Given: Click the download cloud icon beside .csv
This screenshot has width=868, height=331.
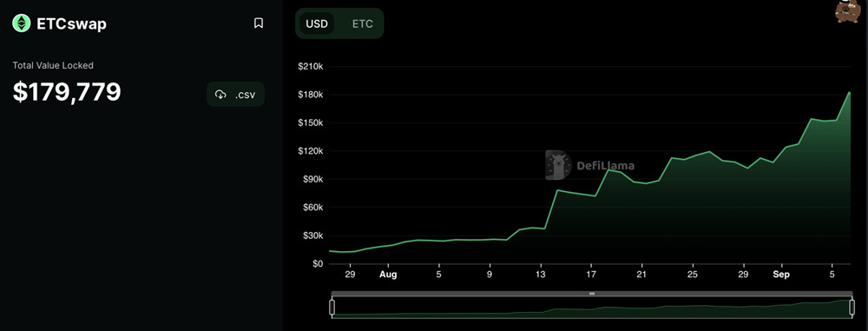Looking at the screenshot, I should (x=220, y=94).
